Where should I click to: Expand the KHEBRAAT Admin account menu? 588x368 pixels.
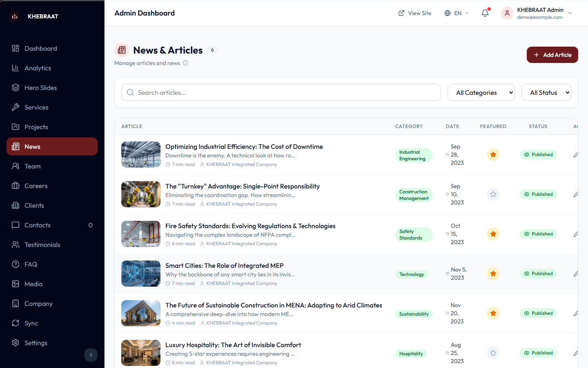tap(537, 13)
